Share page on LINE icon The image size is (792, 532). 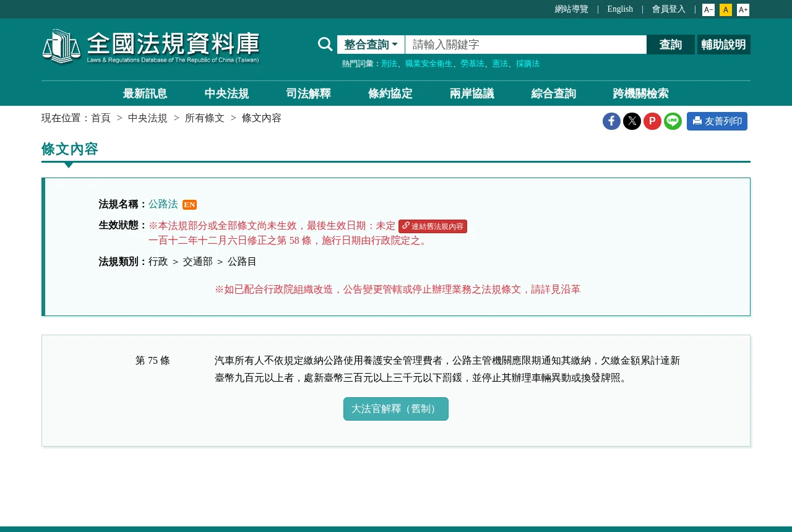point(673,121)
